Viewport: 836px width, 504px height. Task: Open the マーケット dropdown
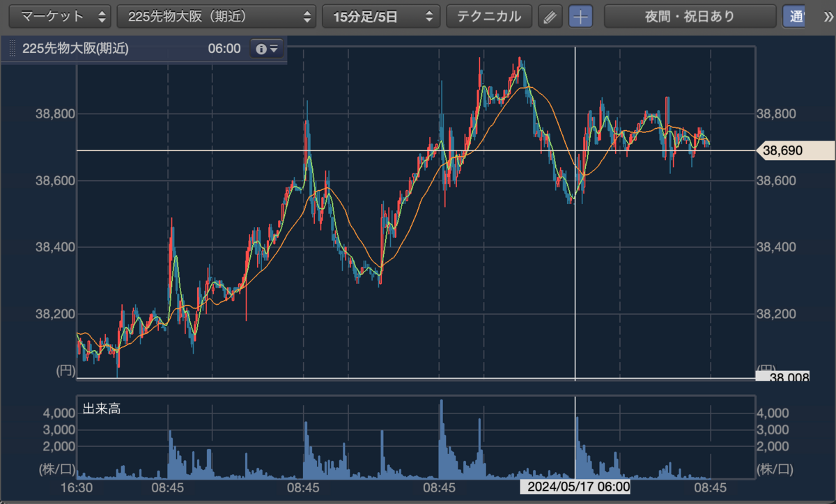tap(59, 17)
